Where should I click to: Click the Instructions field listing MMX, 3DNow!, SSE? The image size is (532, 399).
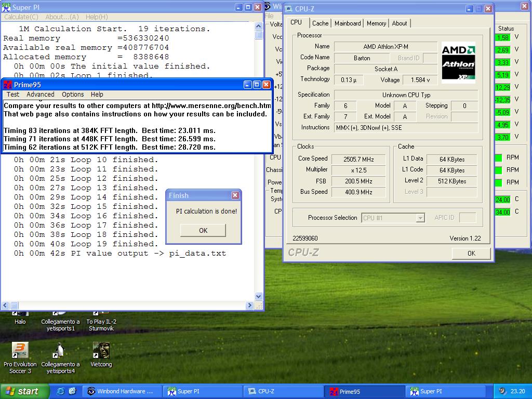coord(406,128)
